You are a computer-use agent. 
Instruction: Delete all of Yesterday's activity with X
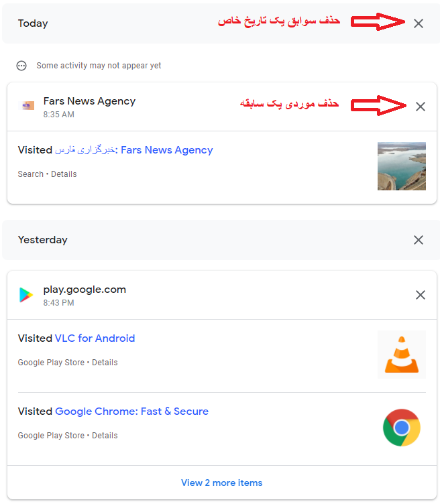(x=418, y=240)
